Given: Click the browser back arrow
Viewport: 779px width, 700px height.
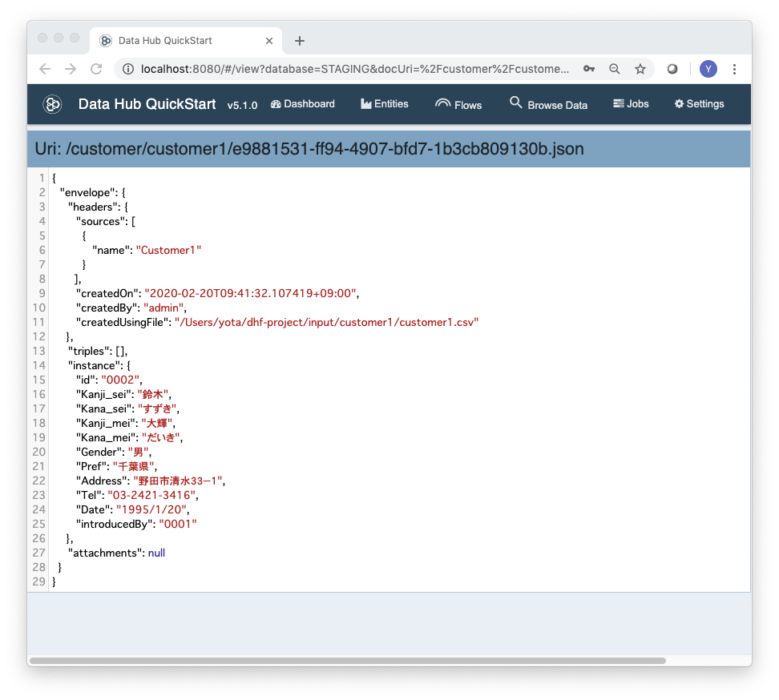Looking at the screenshot, I should [45, 69].
